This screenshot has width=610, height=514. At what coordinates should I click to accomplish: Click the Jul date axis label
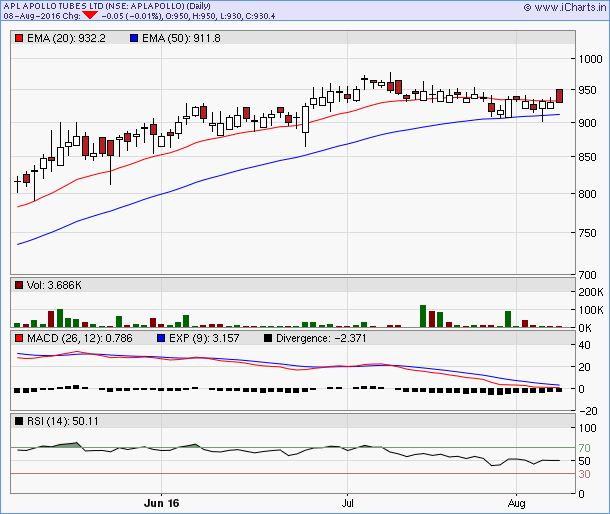tap(347, 503)
